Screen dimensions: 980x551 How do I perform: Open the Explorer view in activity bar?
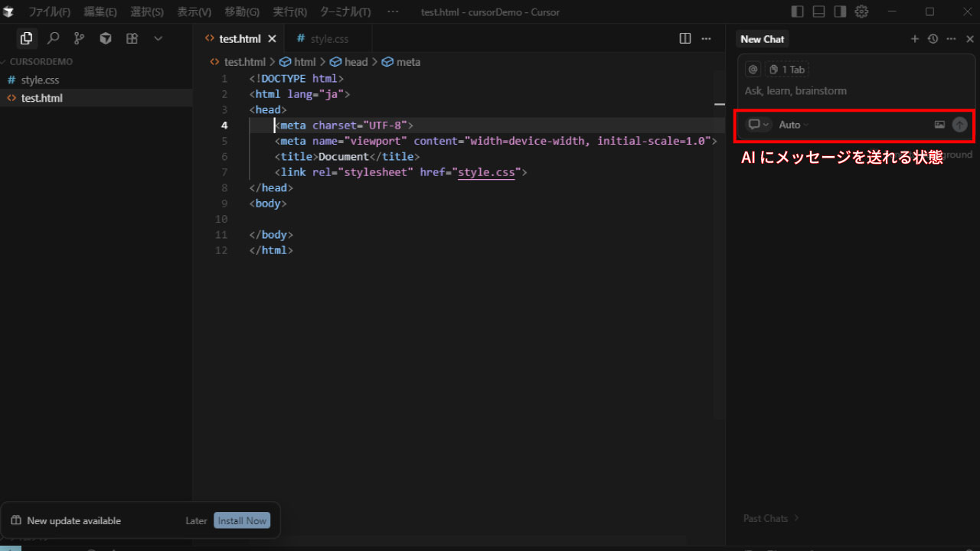[27, 38]
